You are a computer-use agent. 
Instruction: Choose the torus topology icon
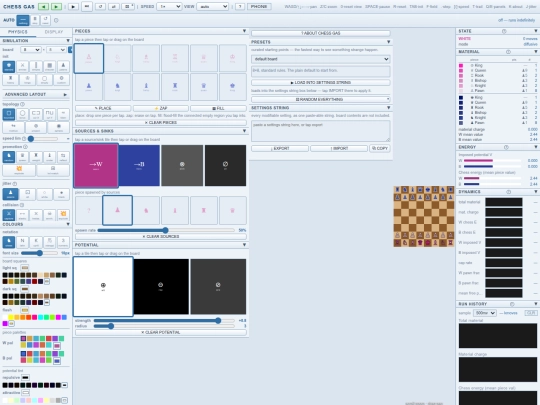click(22, 114)
